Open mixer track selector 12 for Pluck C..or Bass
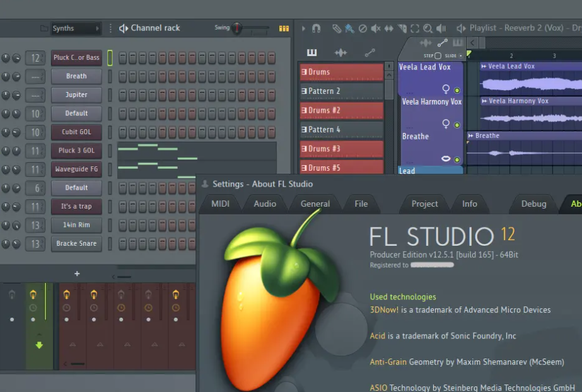The image size is (582, 392). coord(35,58)
